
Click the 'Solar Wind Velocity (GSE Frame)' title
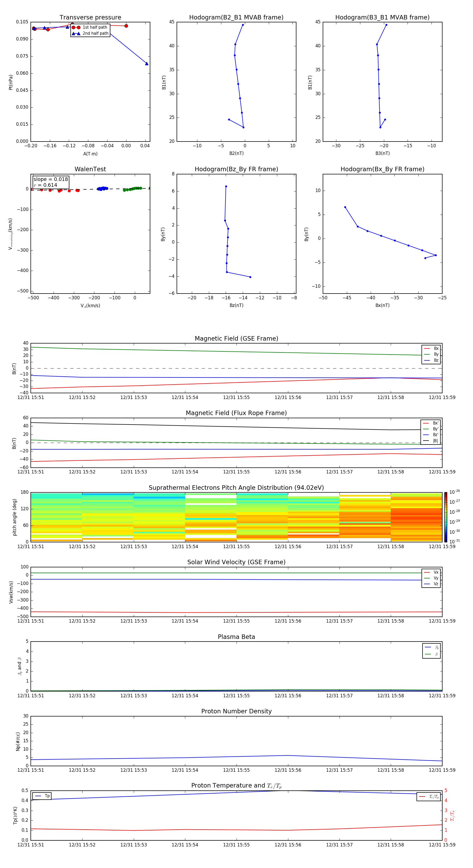(236, 562)
